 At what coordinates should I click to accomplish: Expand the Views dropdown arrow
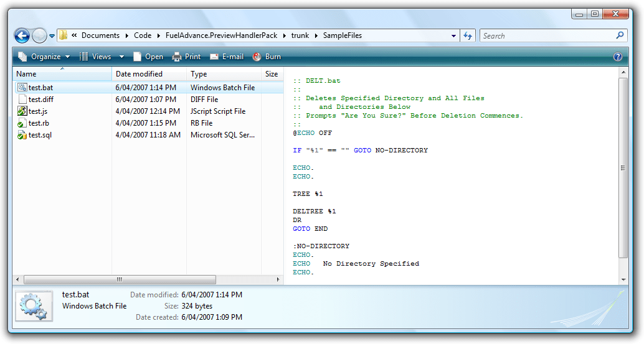(122, 57)
